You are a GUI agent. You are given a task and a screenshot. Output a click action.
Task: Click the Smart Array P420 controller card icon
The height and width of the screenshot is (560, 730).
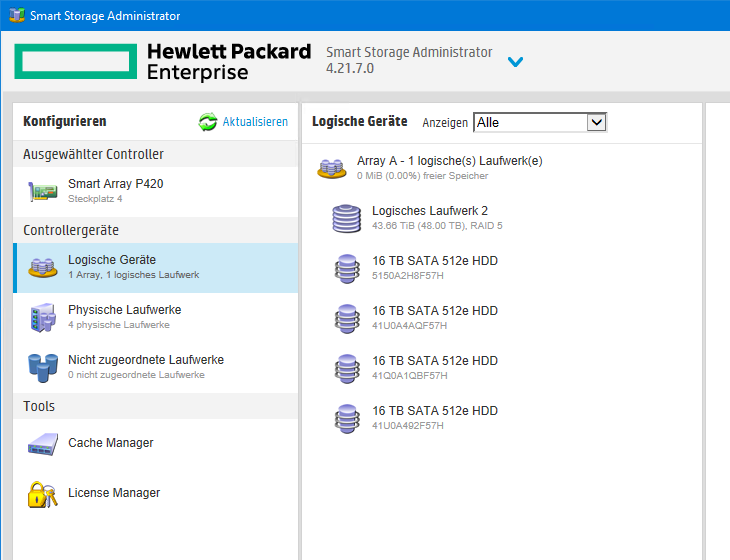pyautogui.click(x=43, y=191)
